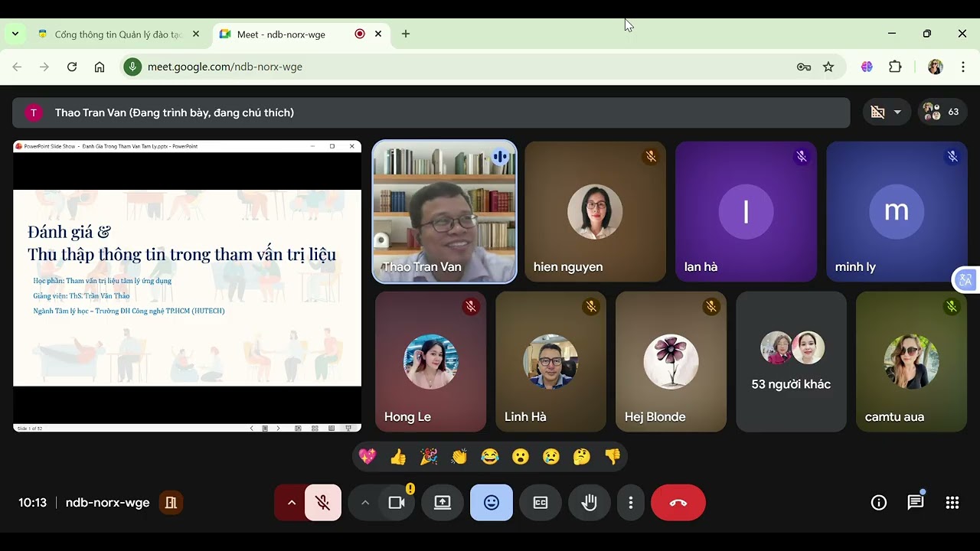Click the present screen button
The height and width of the screenshot is (551, 980).
[443, 503]
